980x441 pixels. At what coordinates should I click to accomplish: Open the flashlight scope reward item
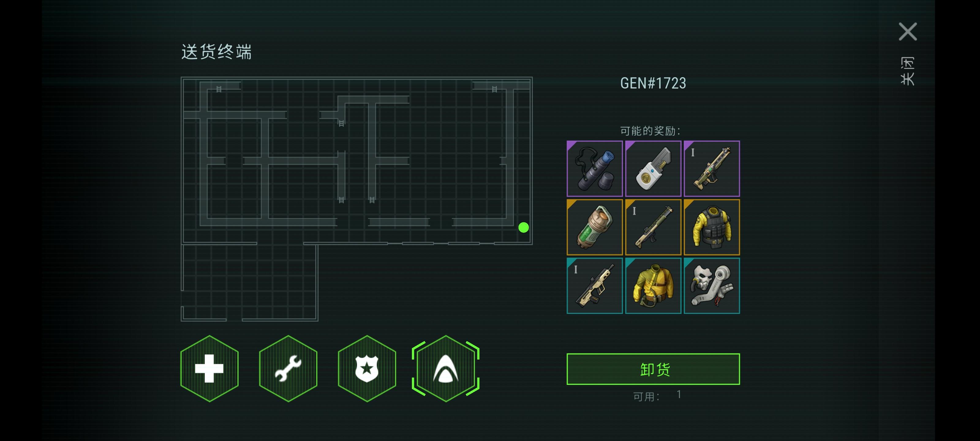tap(594, 168)
